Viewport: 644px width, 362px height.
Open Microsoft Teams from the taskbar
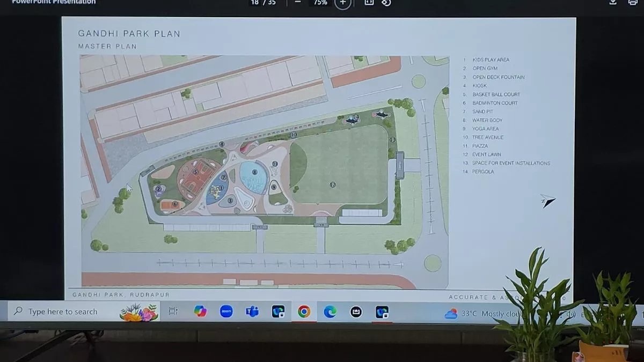pos(252,311)
